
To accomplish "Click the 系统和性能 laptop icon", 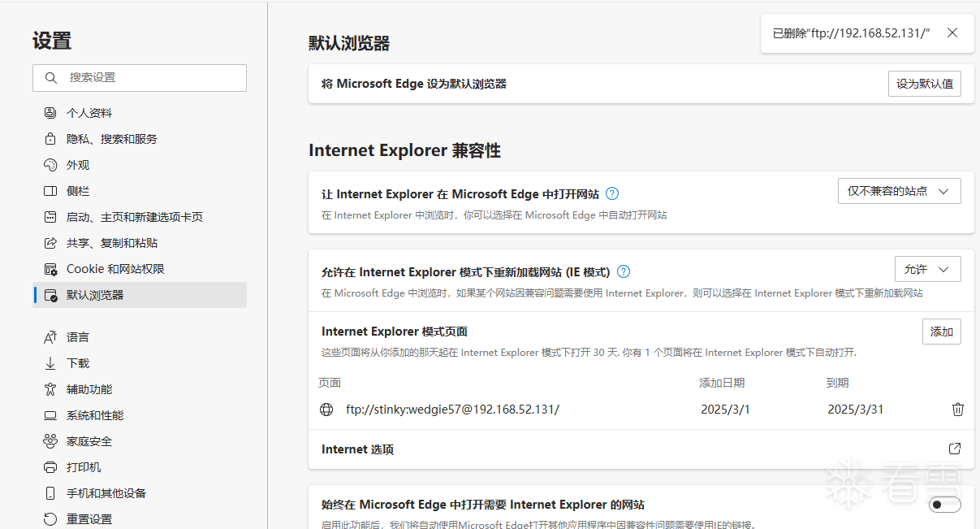I will [50, 415].
